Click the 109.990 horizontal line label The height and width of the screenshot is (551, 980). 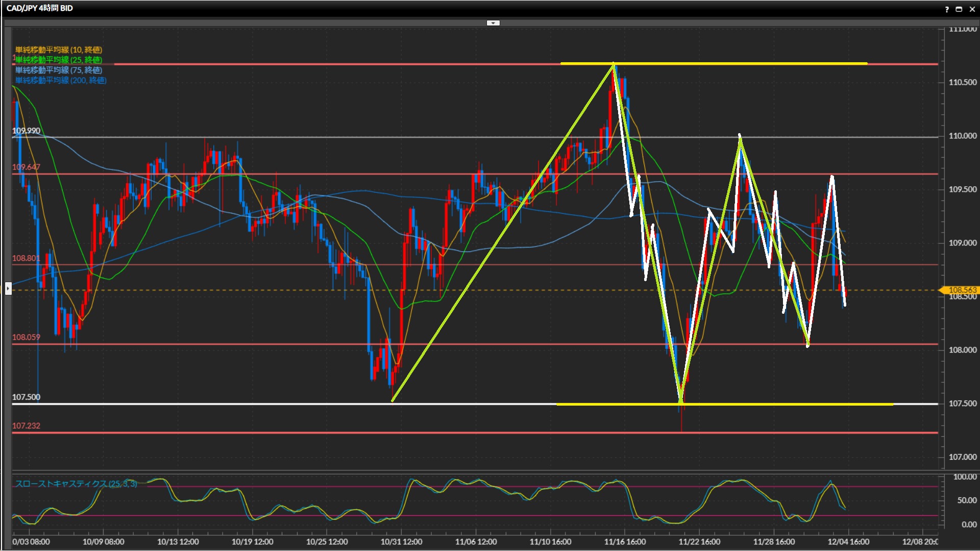click(26, 131)
